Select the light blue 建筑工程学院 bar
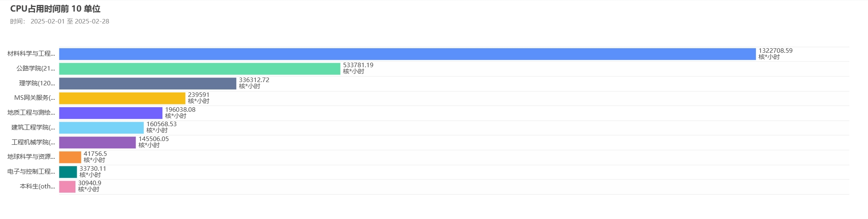This screenshot has width=868, height=219. click(x=101, y=128)
